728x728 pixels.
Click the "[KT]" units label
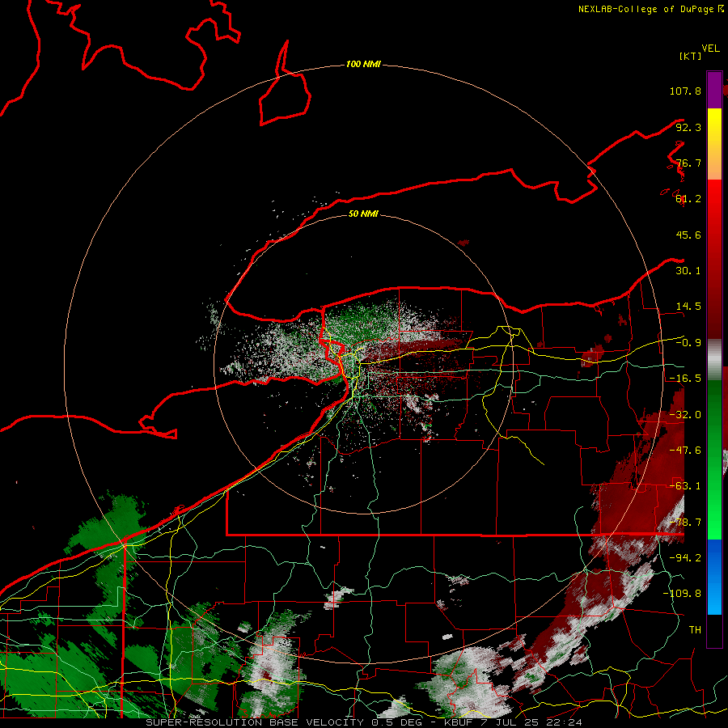(x=690, y=56)
